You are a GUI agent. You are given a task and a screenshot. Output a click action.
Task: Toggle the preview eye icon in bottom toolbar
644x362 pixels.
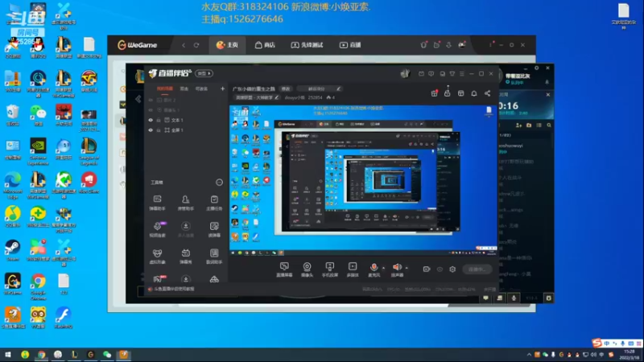point(440,269)
